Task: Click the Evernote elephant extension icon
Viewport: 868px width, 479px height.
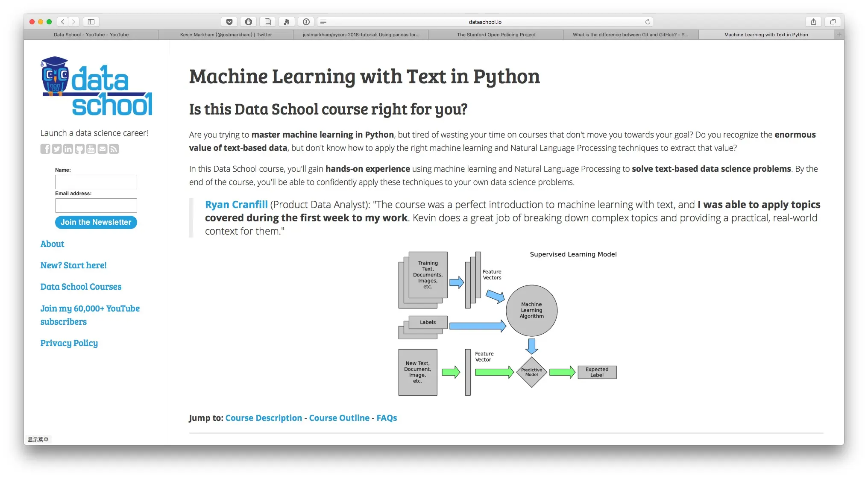Action: pos(287,22)
